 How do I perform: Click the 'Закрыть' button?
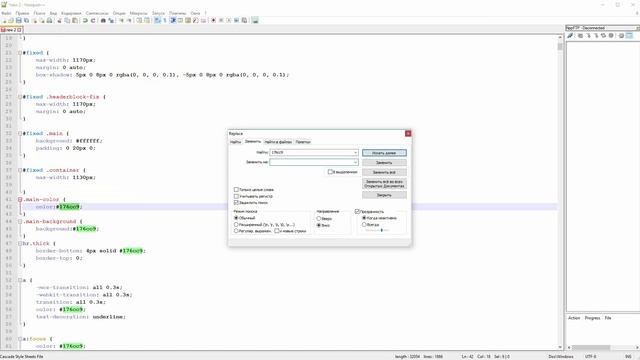pyautogui.click(x=384, y=195)
